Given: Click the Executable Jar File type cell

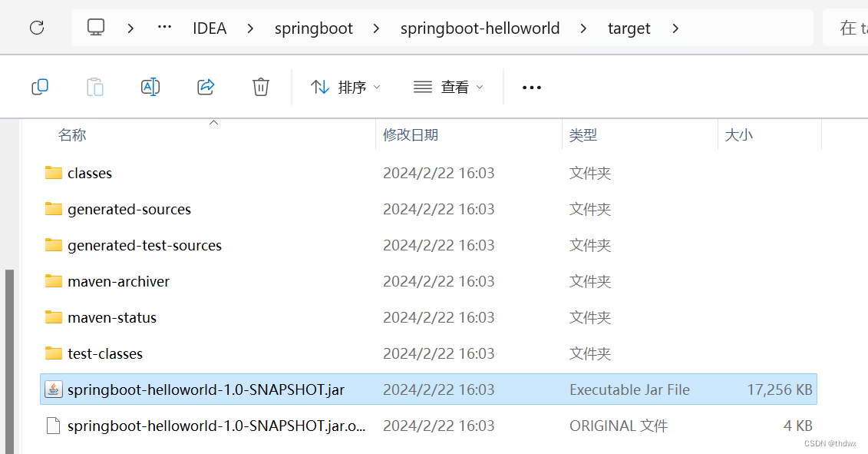Looking at the screenshot, I should coord(629,389).
